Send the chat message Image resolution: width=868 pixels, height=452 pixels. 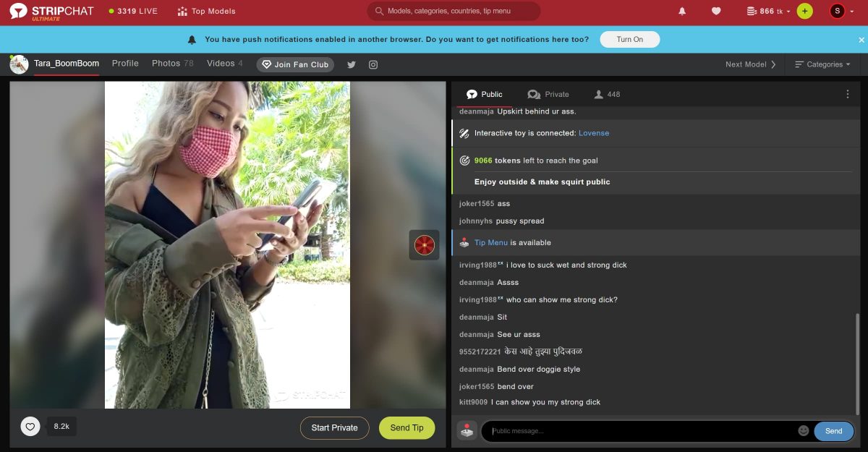click(x=833, y=431)
